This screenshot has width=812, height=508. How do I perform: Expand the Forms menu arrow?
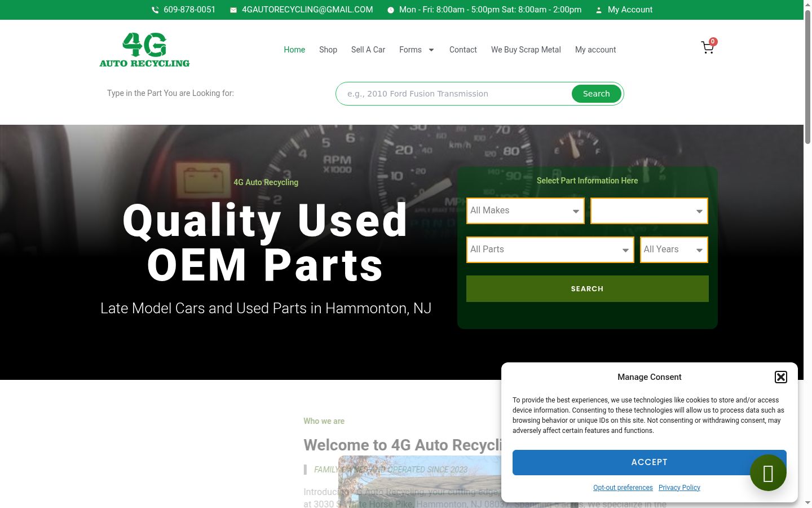pos(431,50)
